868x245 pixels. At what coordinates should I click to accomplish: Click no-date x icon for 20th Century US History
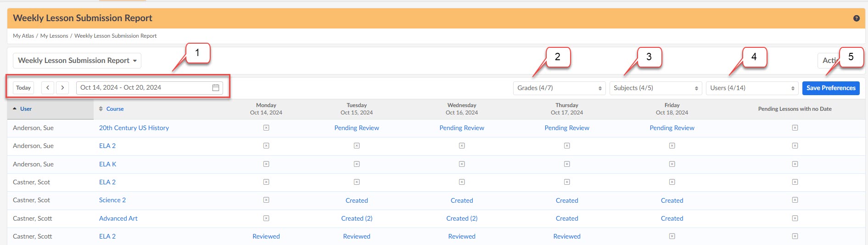tap(795, 128)
